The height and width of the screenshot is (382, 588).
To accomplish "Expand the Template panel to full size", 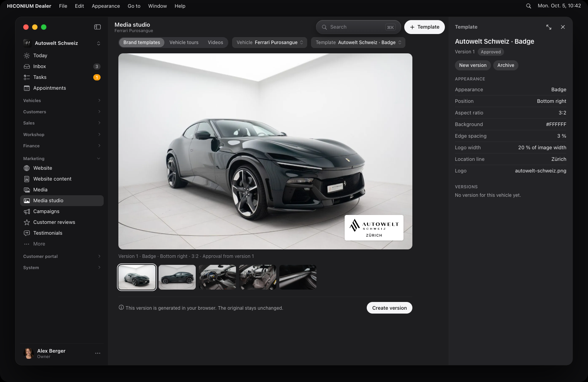I will point(549,27).
